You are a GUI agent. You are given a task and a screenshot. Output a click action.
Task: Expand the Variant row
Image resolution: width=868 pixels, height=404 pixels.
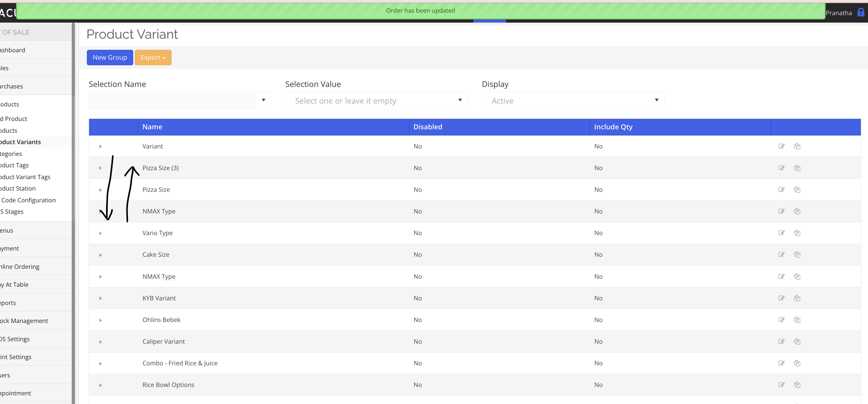(x=100, y=146)
